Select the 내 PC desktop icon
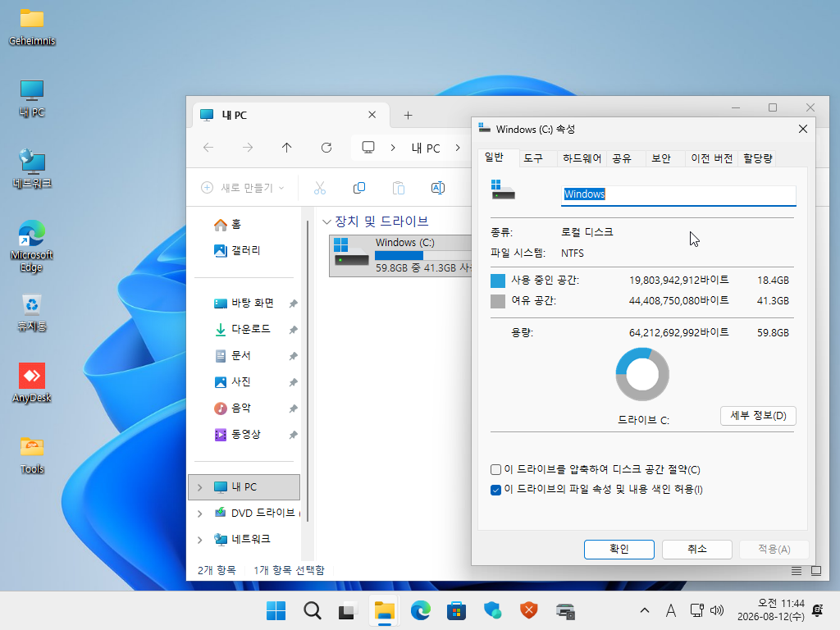Screen dimensions: 840x630 point(32,98)
